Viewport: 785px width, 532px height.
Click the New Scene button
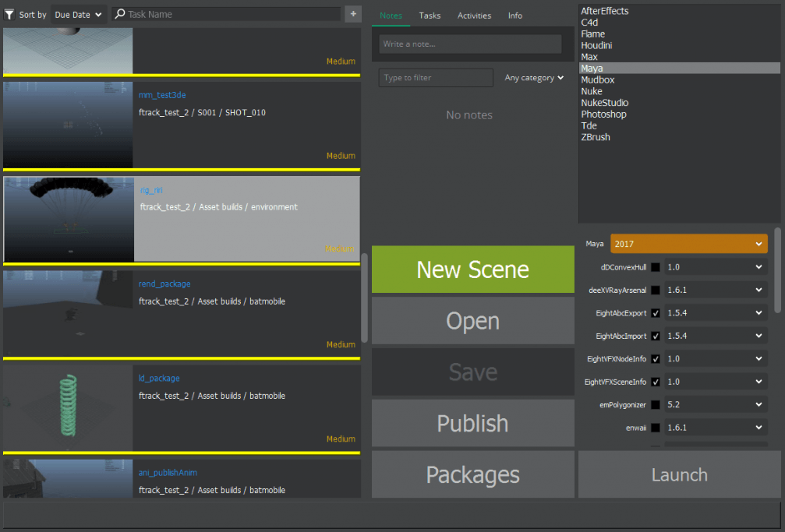coord(473,270)
